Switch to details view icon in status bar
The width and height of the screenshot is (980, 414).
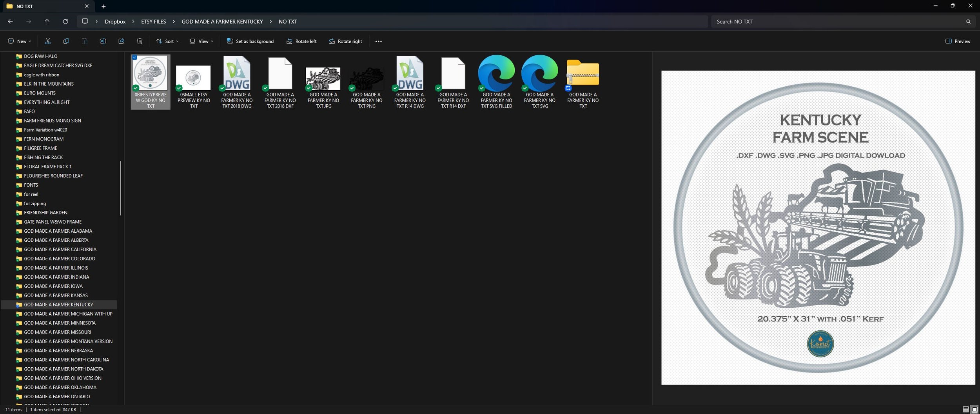pos(965,410)
